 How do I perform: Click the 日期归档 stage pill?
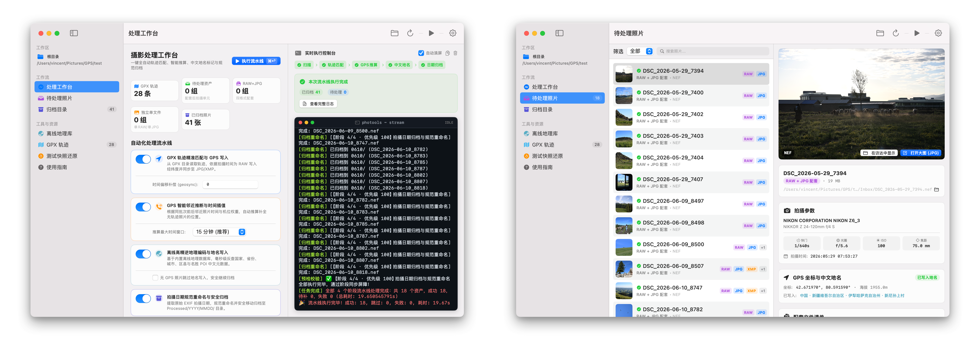coord(432,65)
